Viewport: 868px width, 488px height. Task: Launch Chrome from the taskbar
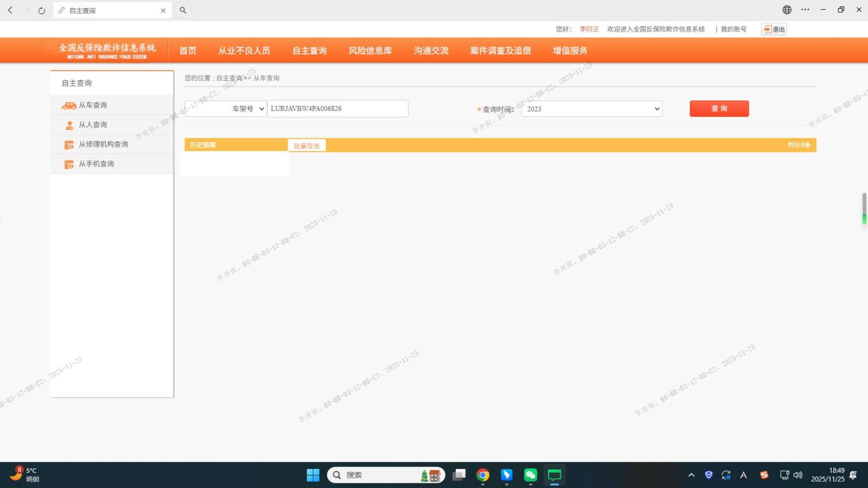483,475
